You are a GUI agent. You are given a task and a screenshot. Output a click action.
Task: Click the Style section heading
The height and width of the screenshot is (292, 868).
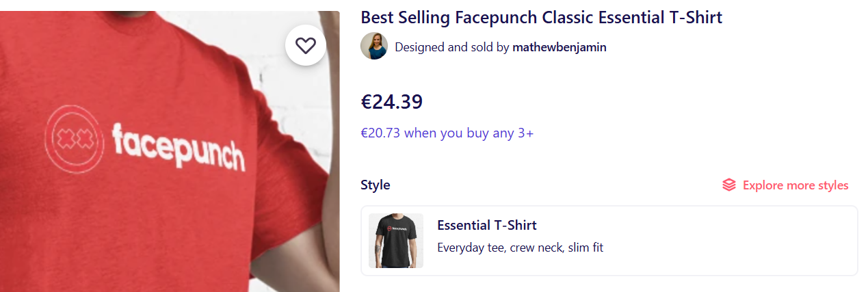pyautogui.click(x=376, y=185)
